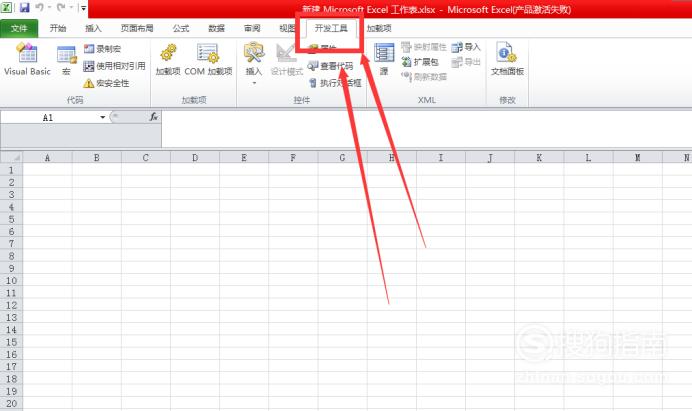Open 宏安全性 macro security settings
The image size is (692, 411).
coord(106,83)
